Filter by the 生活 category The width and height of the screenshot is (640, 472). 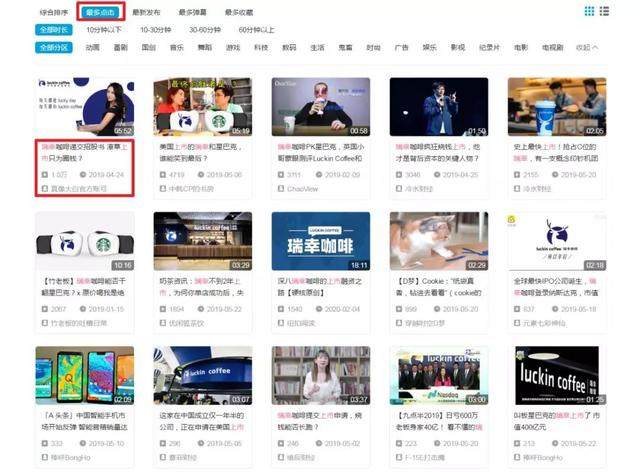(x=318, y=47)
